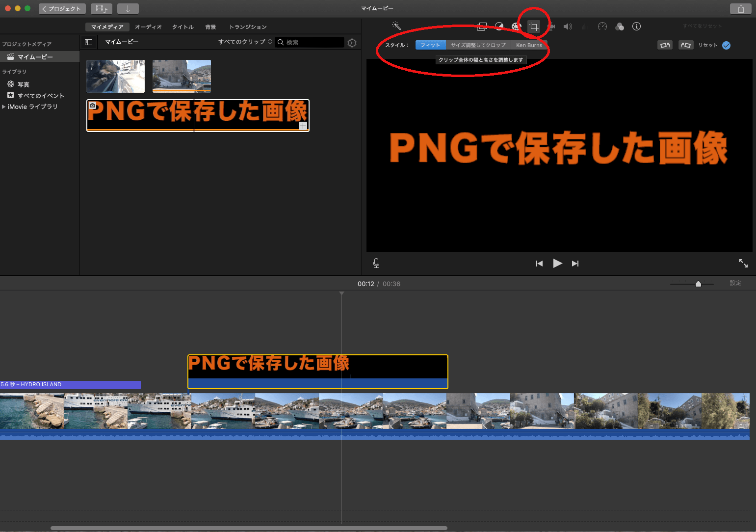Apply the crop with the blue checkmark

point(727,45)
